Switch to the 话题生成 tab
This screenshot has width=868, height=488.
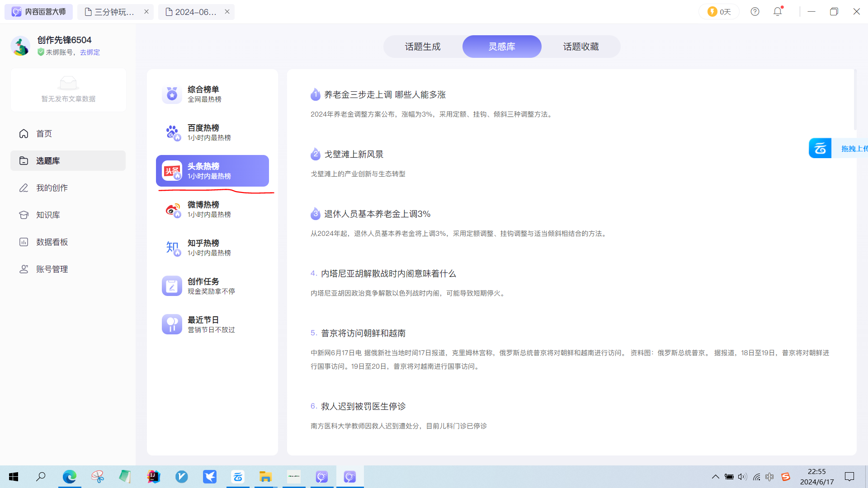click(422, 46)
